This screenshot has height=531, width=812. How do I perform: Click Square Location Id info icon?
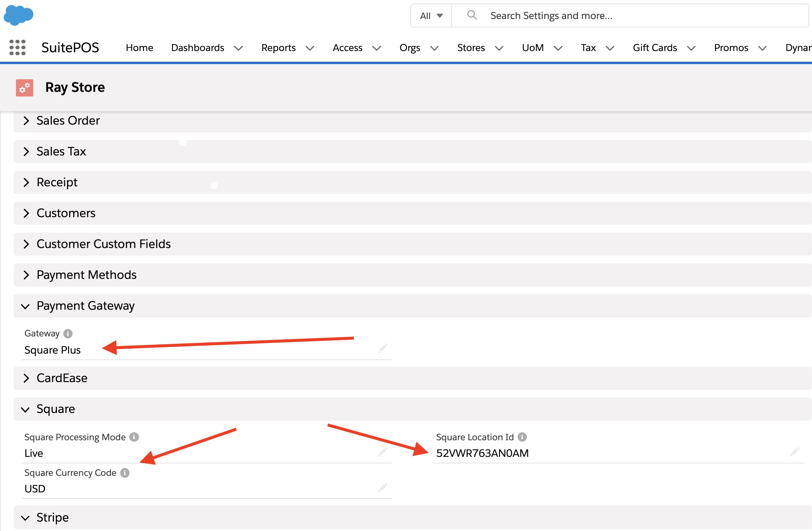point(522,437)
